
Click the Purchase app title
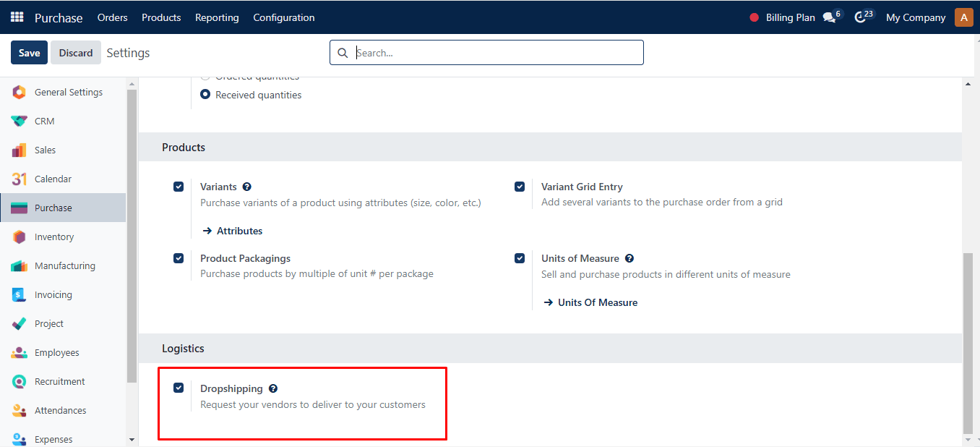[x=59, y=17]
